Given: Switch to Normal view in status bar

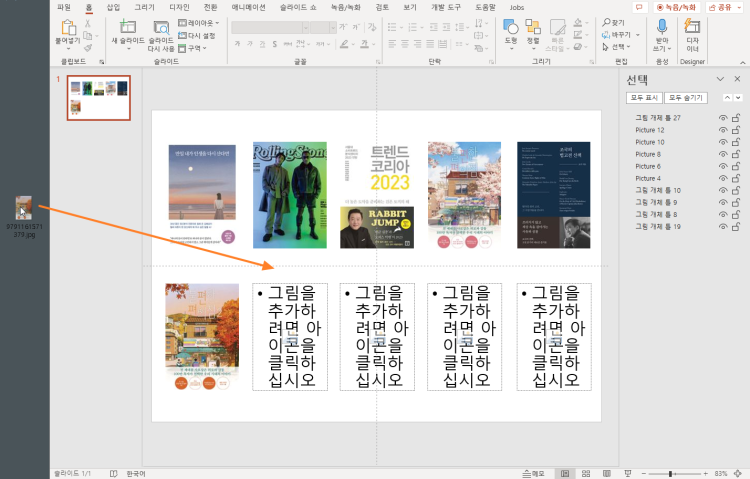Looking at the screenshot, I should pyautogui.click(x=565, y=473).
